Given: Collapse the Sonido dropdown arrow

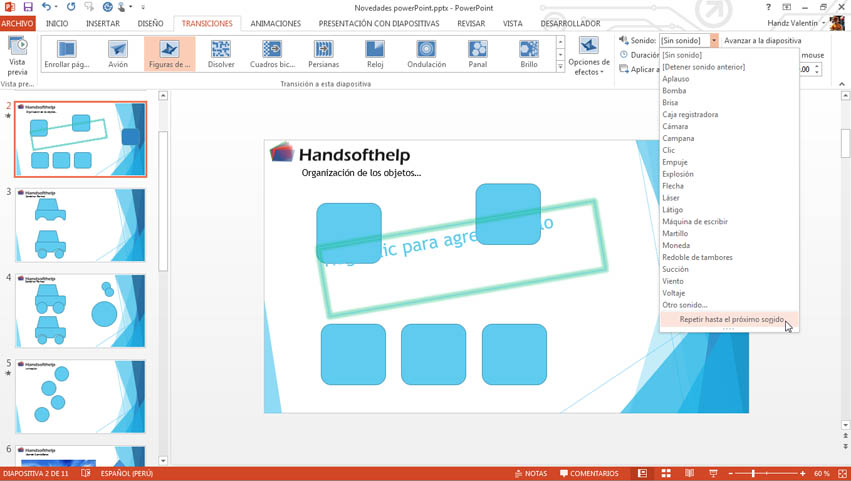Looking at the screenshot, I should click(x=714, y=41).
